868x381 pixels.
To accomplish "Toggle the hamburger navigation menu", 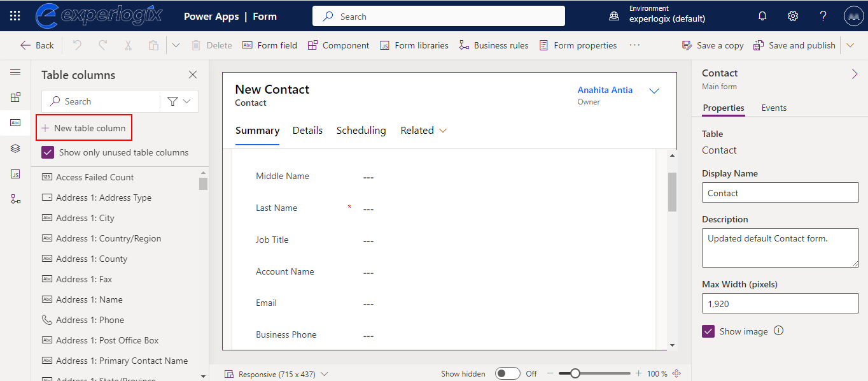I will (15, 73).
